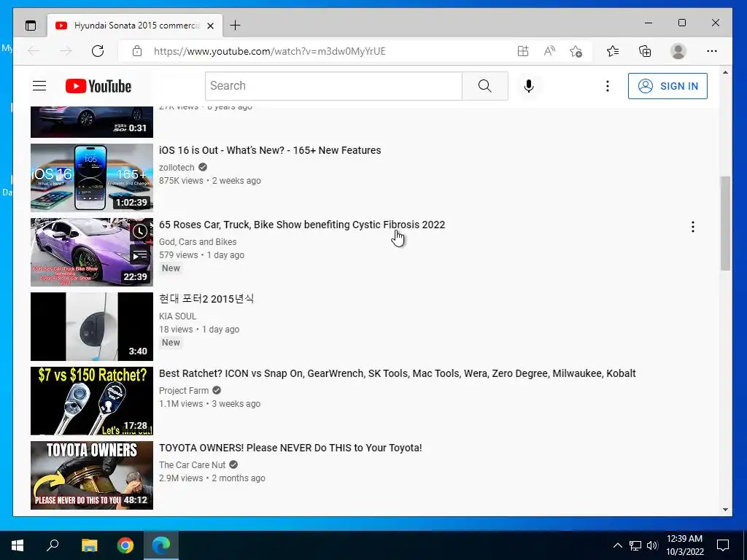The image size is (747, 560).
Task: Open TOYOTA OWNERS! Please NEVER Do THIS title
Action: (290, 447)
